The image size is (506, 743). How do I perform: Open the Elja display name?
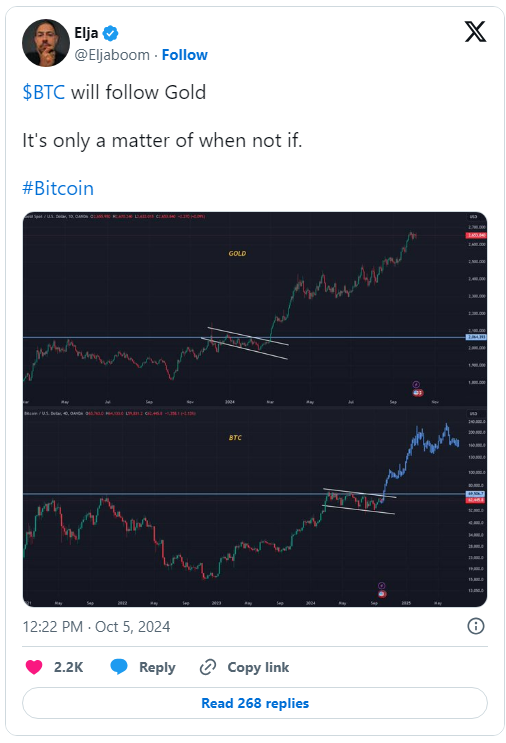(x=86, y=33)
